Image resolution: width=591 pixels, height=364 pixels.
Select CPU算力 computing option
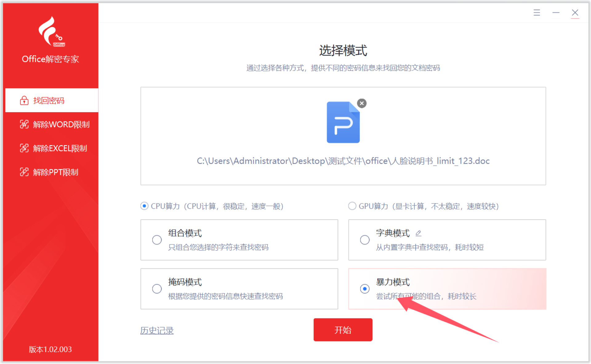(x=144, y=206)
